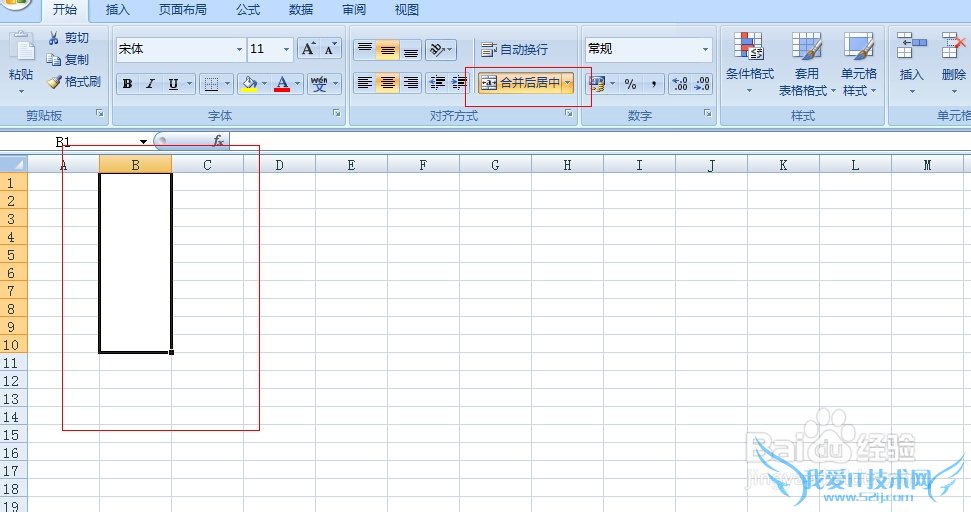Open the font name 宋体 dropdown
971x512 pixels.
click(239, 49)
